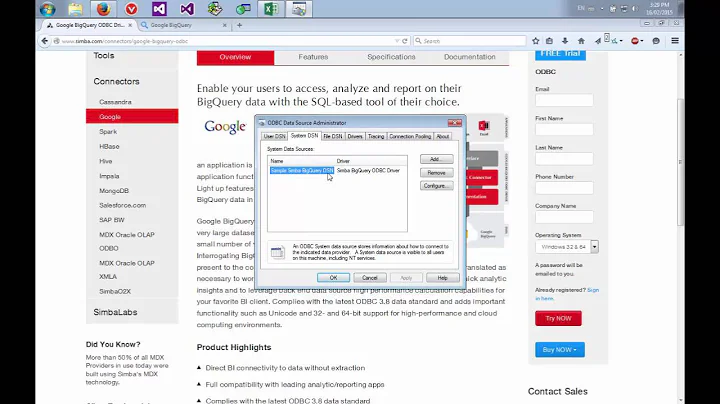Click the Configure... button
Viewport: 720px width, 404px height.
click(436, 186)
